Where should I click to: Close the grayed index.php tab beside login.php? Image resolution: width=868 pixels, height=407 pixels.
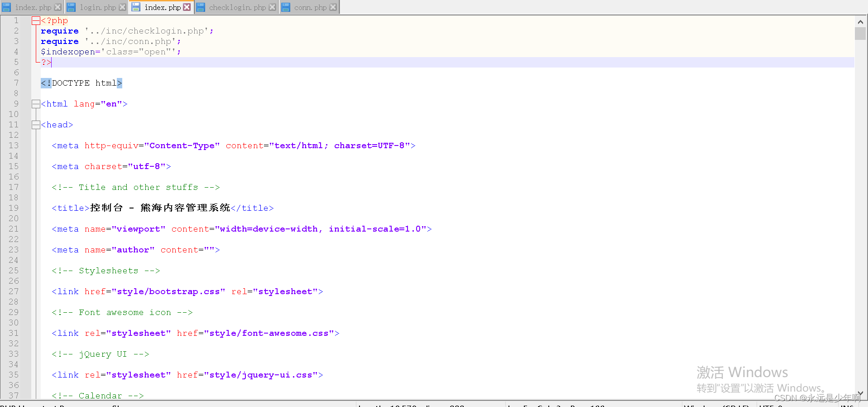coord(58,7)
